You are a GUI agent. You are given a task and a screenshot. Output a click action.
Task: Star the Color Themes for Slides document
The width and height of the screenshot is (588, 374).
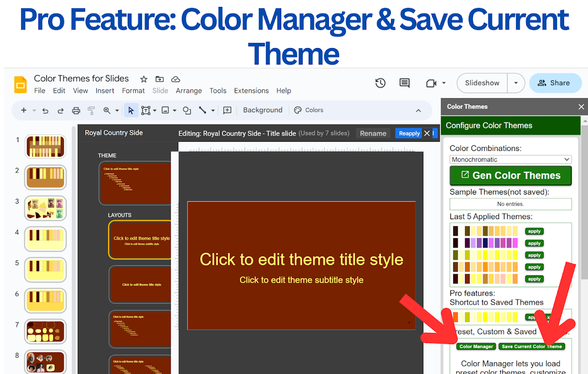pos(144,79)
